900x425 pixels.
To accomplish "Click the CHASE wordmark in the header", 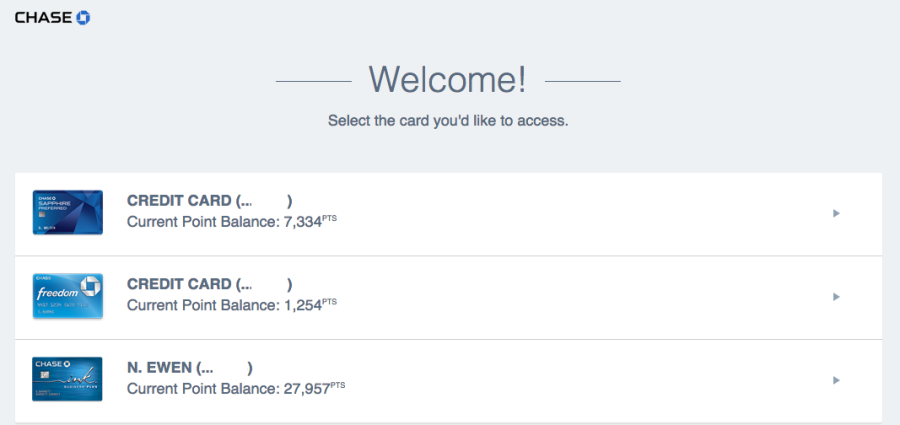I will (x=44, y=18).
